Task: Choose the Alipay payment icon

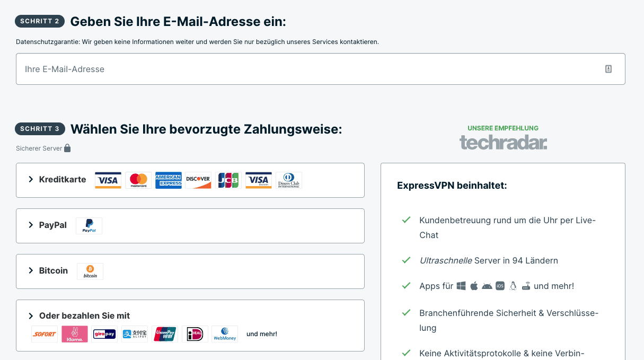Action: click(x=135, y=334)
